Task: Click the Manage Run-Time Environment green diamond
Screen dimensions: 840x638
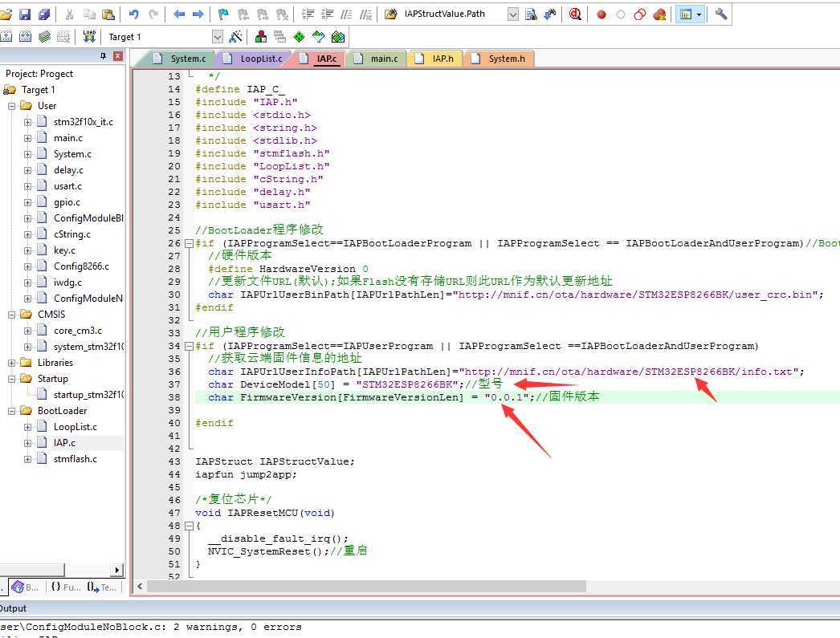Action: 299,36
